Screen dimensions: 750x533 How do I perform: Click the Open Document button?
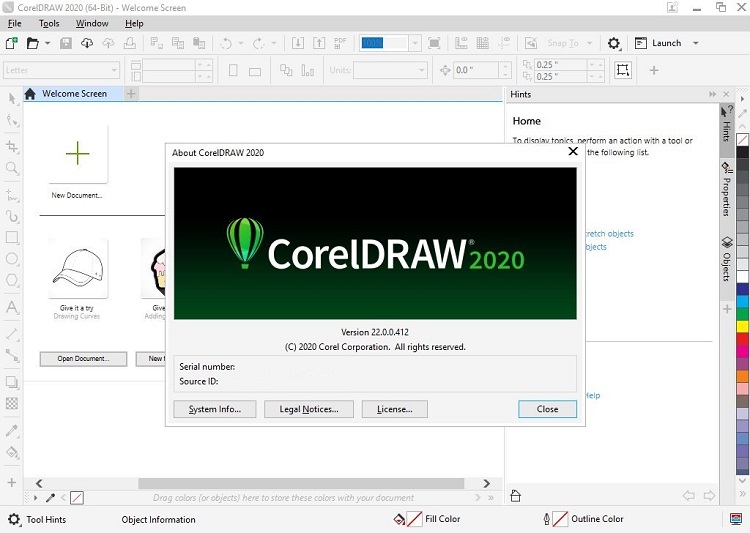[83, 359]
